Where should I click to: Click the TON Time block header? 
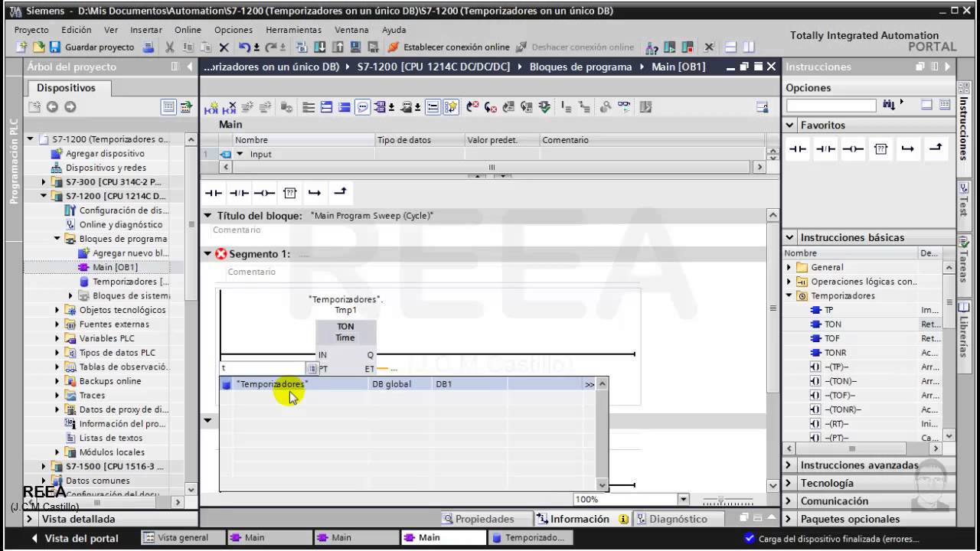345,332
